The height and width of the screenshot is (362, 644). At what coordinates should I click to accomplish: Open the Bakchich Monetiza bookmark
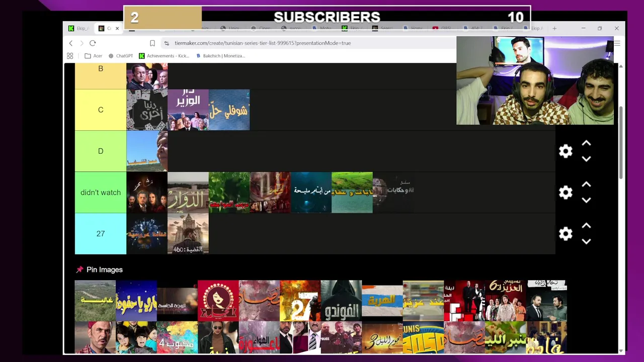(x=220, y=56)
